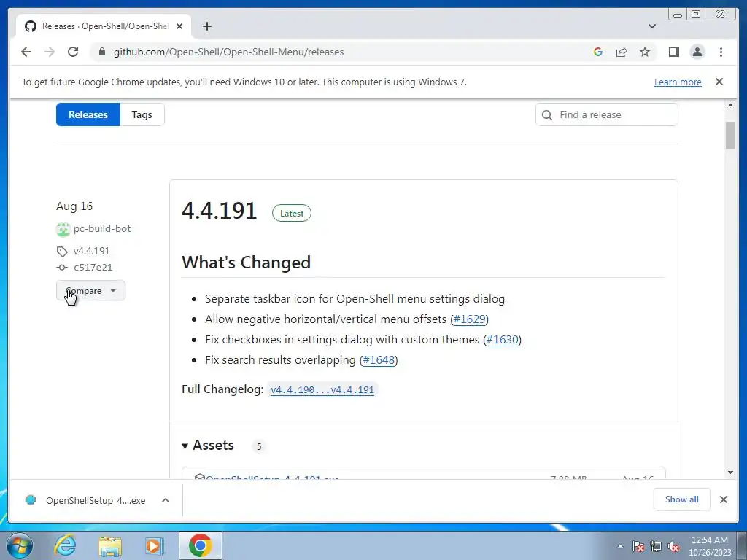
Task: Click the pc-build-bot avatar
Action: 63,229
